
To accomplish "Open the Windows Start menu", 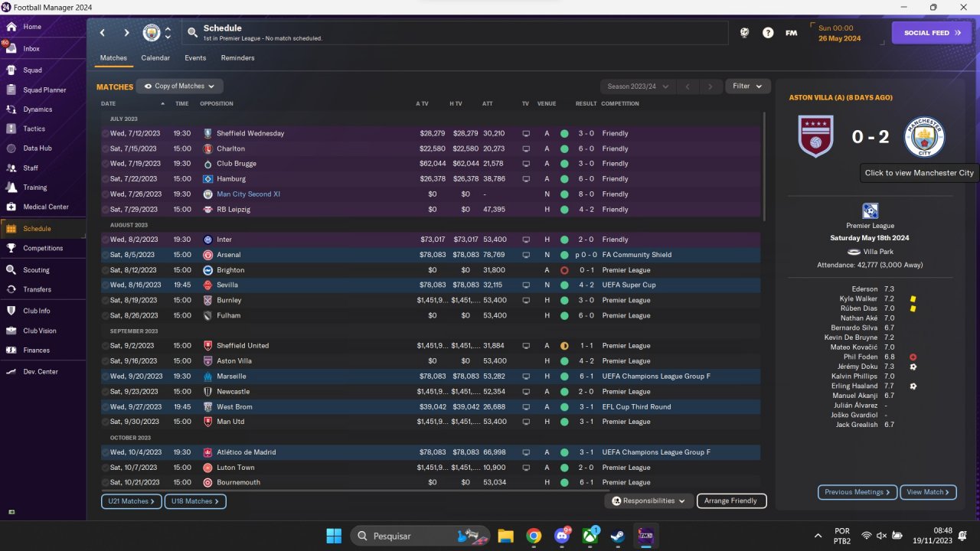I will 334,536.
